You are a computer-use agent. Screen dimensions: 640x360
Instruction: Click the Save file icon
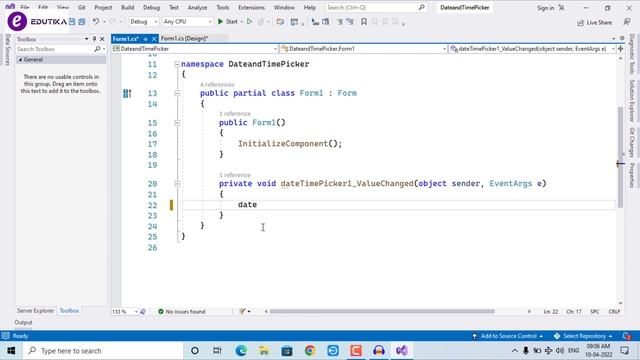pos(72,22)
